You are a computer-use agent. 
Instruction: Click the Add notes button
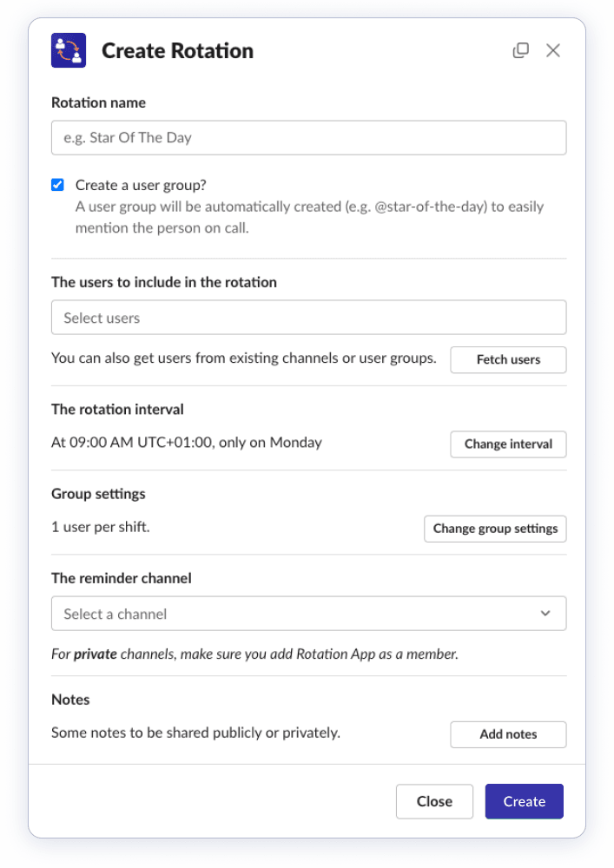tap(508, 734)
